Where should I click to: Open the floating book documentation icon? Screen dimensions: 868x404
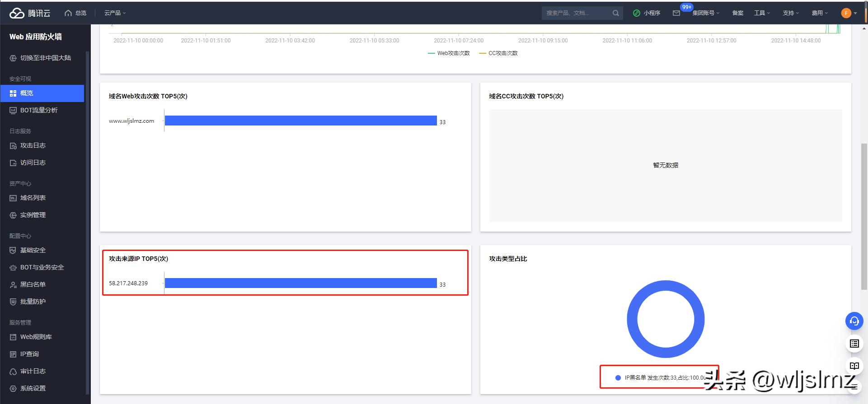point(854,366)
